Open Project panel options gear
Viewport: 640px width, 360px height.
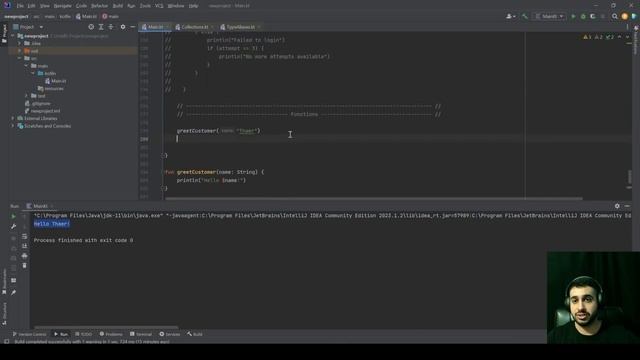123,27
